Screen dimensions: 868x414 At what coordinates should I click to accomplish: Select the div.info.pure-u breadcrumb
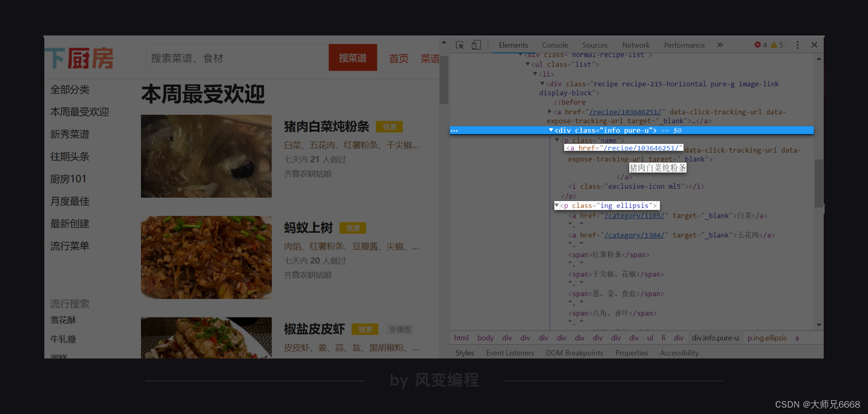click(715, 338)
